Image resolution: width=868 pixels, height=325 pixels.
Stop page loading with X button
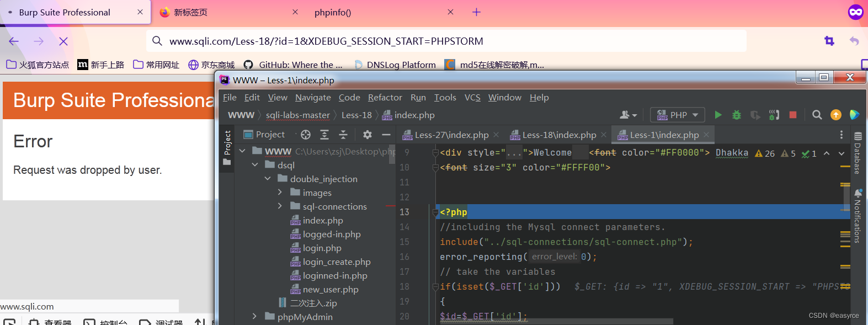63,41
